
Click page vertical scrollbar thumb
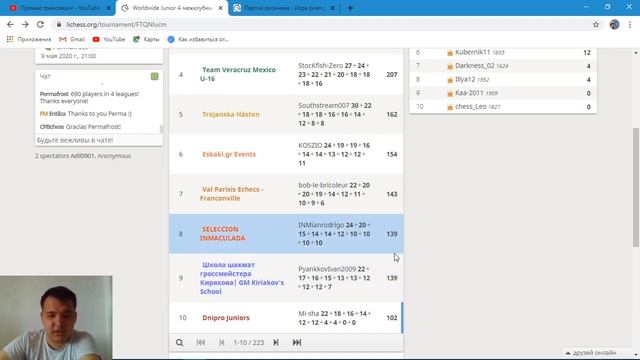[636, 187]
